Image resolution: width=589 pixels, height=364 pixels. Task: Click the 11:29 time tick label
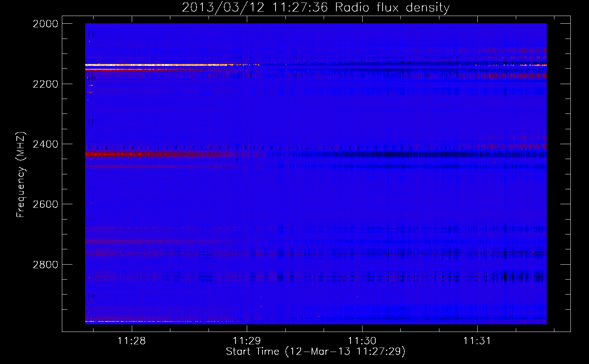pos(247,341)
